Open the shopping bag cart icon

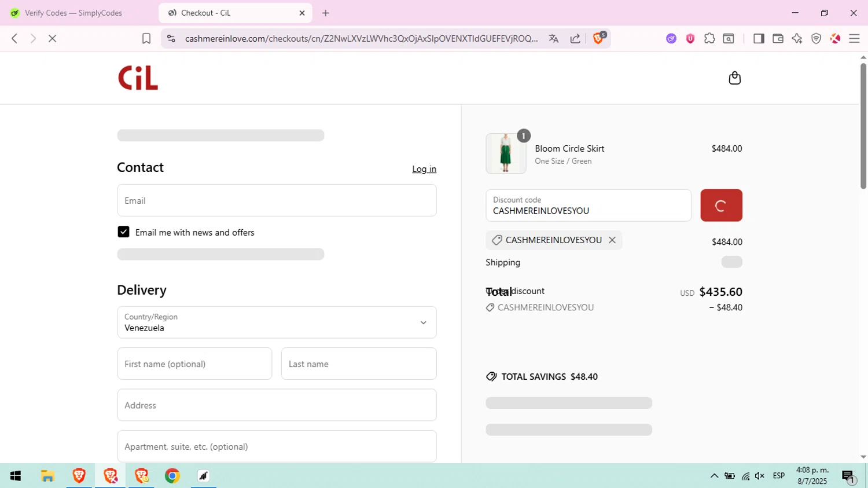[734, 78]
